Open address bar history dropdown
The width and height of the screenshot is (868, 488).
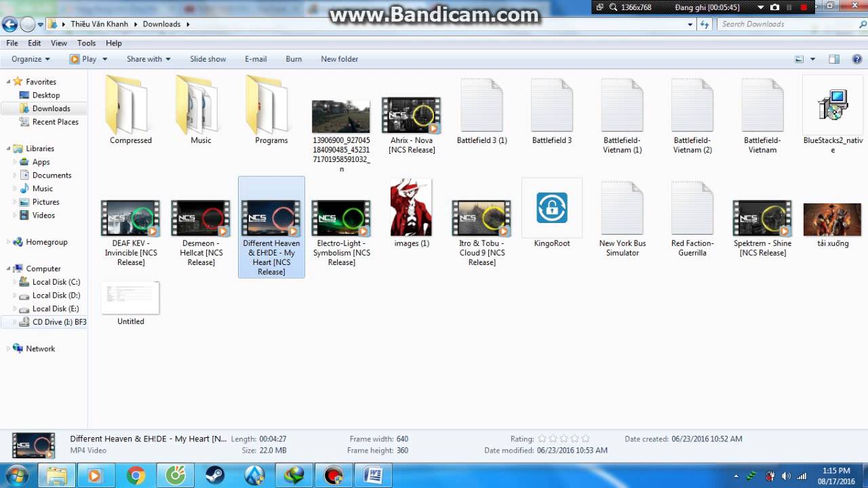point(690,24)
